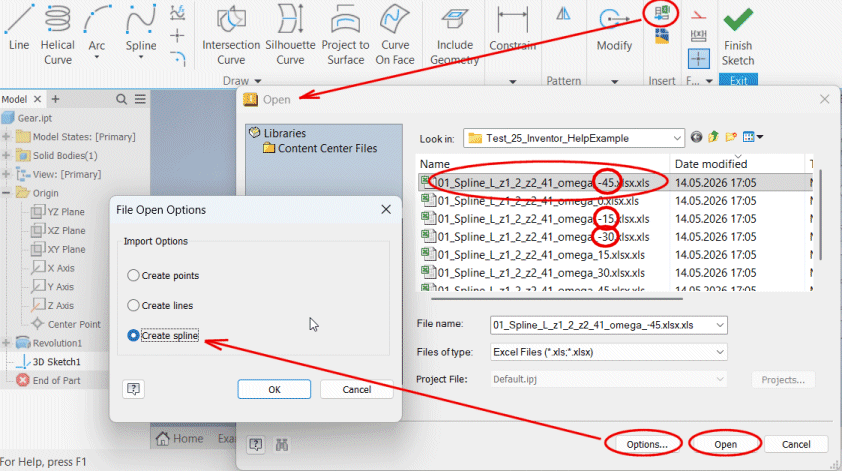Go to the Home tab at the bottom

click(180, 439)
